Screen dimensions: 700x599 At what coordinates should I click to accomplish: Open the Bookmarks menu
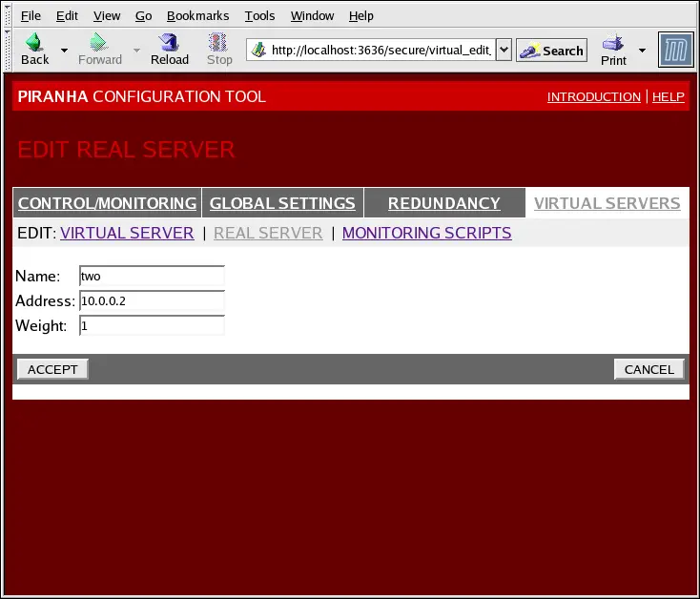[197, 15]
